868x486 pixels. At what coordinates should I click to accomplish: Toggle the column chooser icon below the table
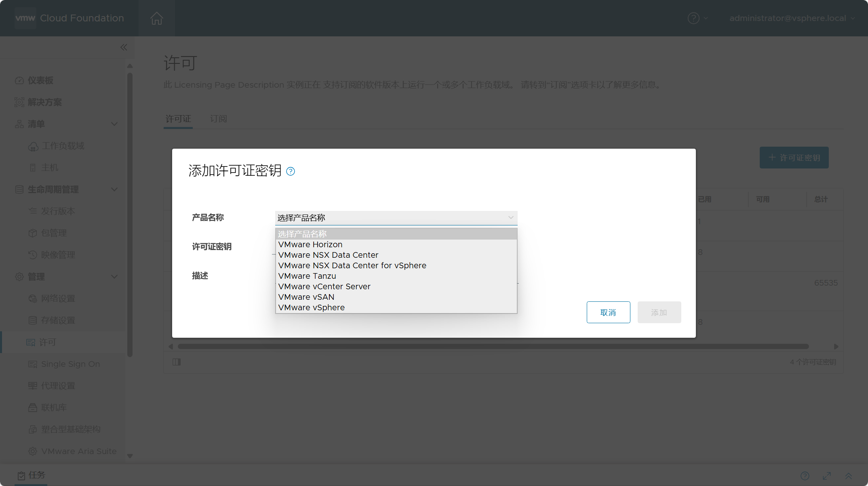[177, 362]
